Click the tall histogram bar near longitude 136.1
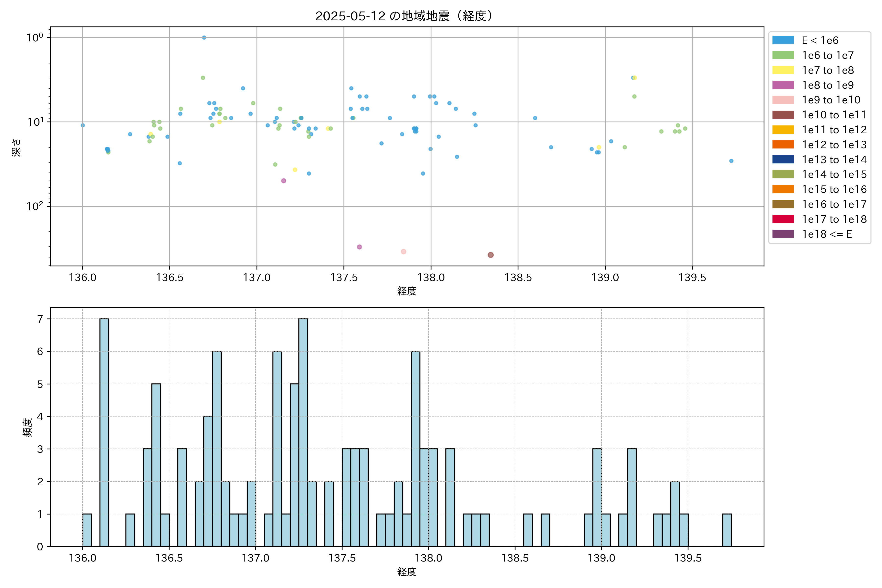 pos(104,432)
